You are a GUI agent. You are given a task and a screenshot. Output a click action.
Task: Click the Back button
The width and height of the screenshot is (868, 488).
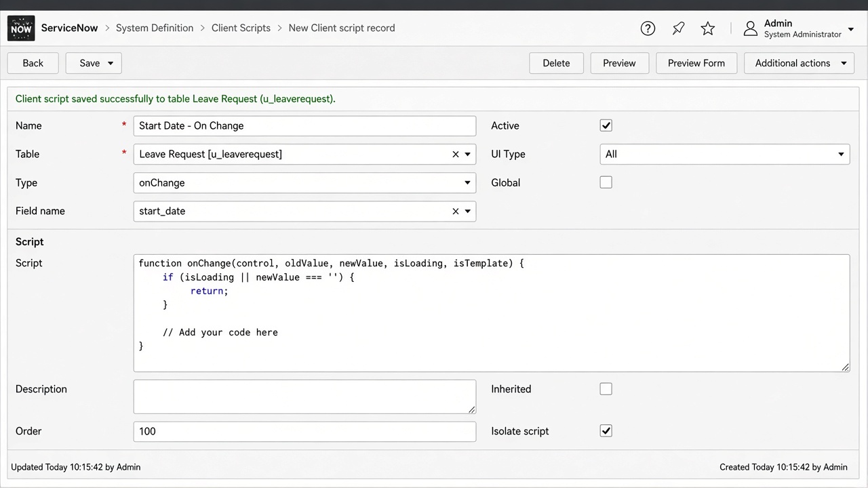[x=33, y=63]
